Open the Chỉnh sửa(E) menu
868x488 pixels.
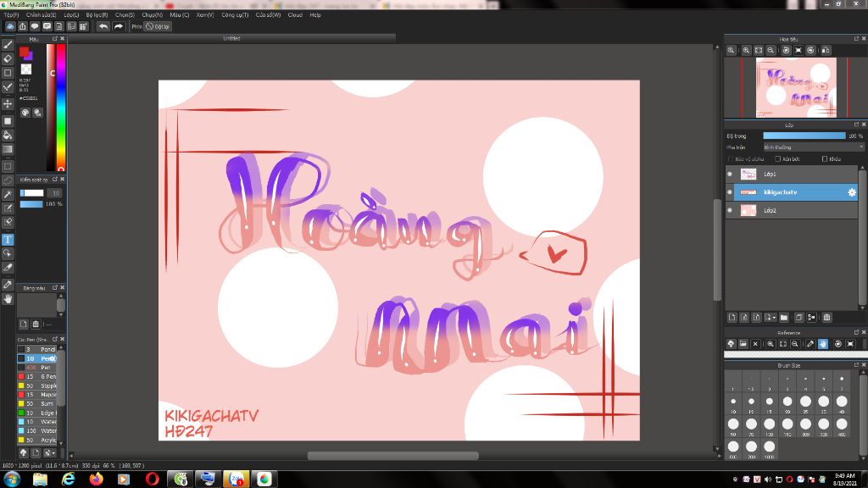41,15
